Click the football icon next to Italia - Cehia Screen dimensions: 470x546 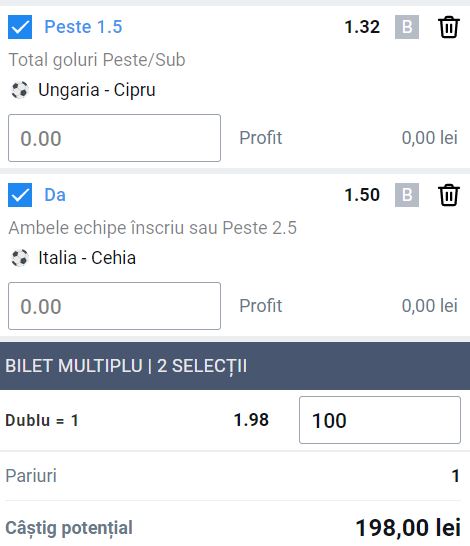point(19,258)
